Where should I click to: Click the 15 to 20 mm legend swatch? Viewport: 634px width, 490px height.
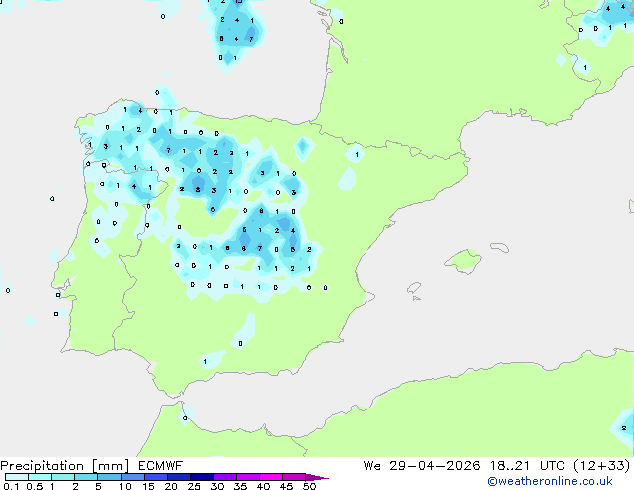pos(155,477)
